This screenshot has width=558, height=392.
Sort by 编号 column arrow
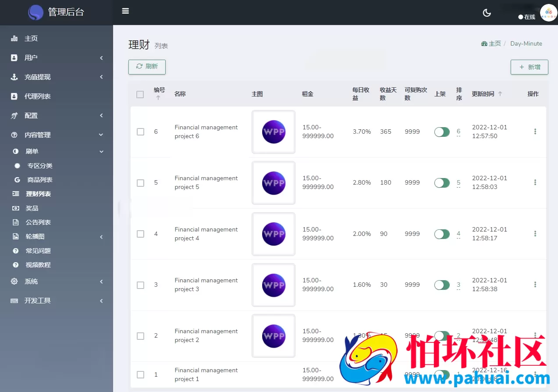click(x=158, y=98)
